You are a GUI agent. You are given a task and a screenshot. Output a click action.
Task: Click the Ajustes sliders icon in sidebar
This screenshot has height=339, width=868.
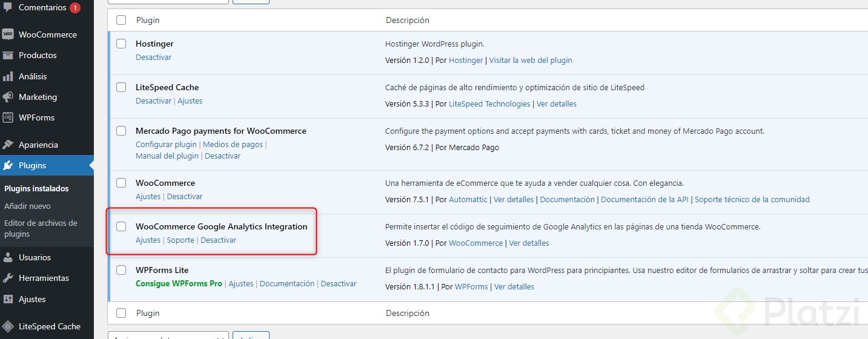point(8,299)
